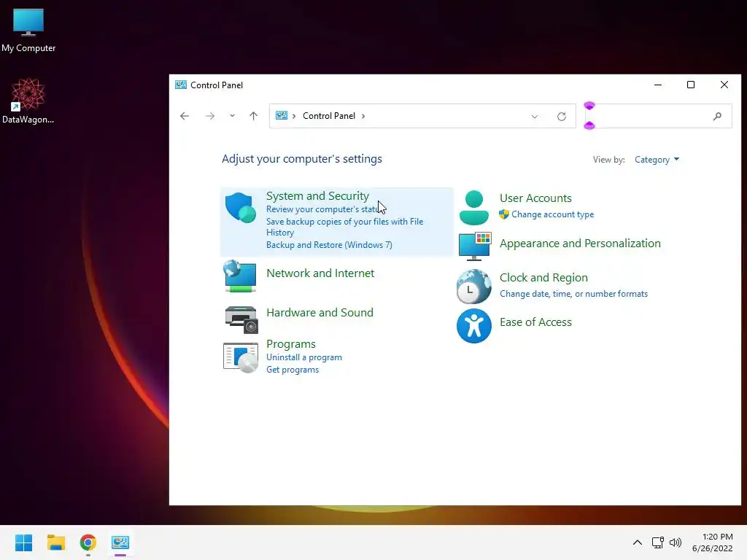Open the Hardware and Sound category
Image resolution: width=747 pixels, height=560 pixels.
point(320,312)
